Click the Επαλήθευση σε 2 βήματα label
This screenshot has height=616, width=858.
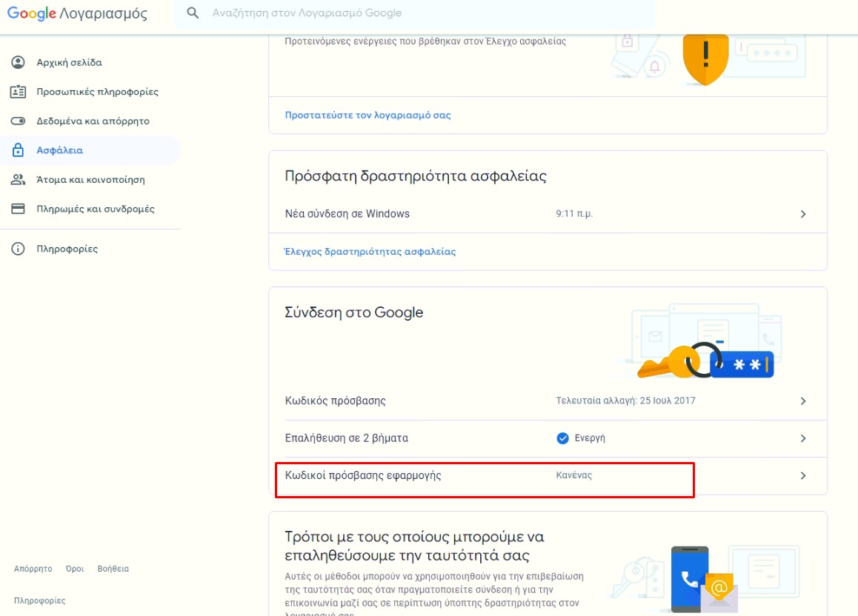click(346, 438)
